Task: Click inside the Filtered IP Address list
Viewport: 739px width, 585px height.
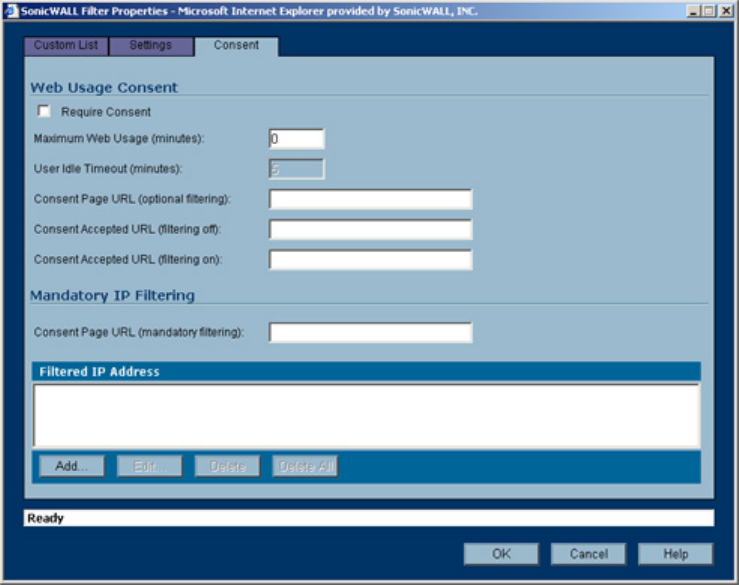Action: (x=366, y=415)
